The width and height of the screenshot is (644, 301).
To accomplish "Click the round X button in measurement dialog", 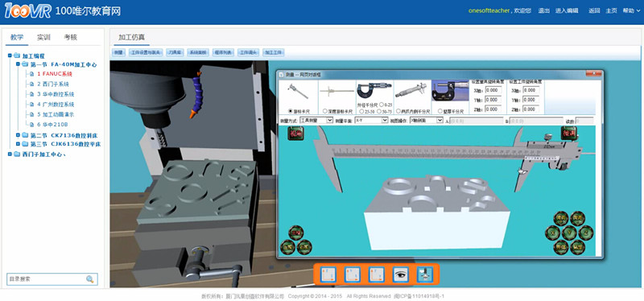I will 552,233.
